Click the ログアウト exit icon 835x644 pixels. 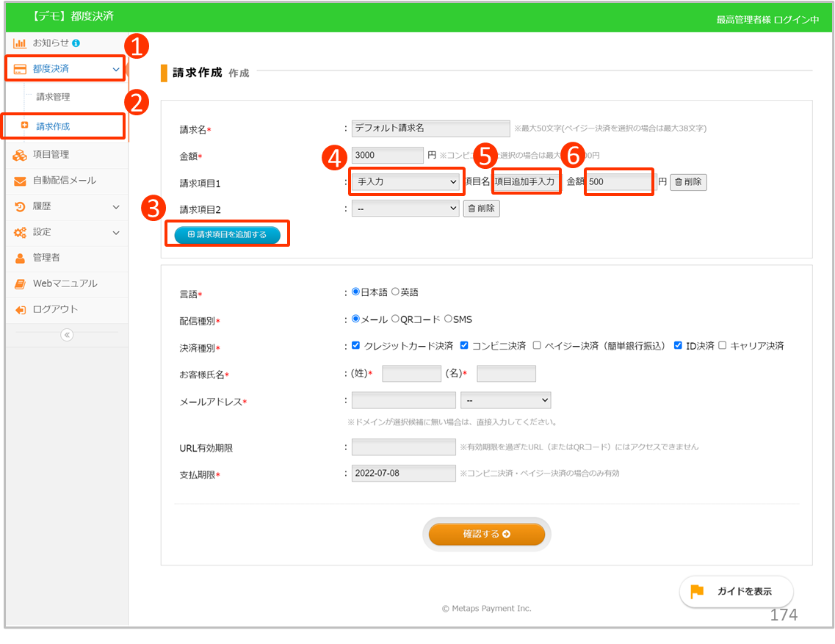20,309
